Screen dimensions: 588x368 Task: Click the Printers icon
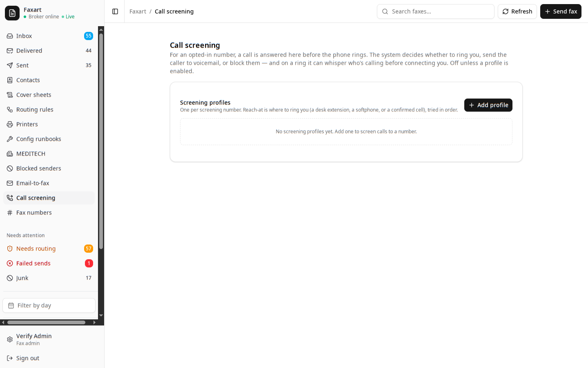tap(10, 124)
